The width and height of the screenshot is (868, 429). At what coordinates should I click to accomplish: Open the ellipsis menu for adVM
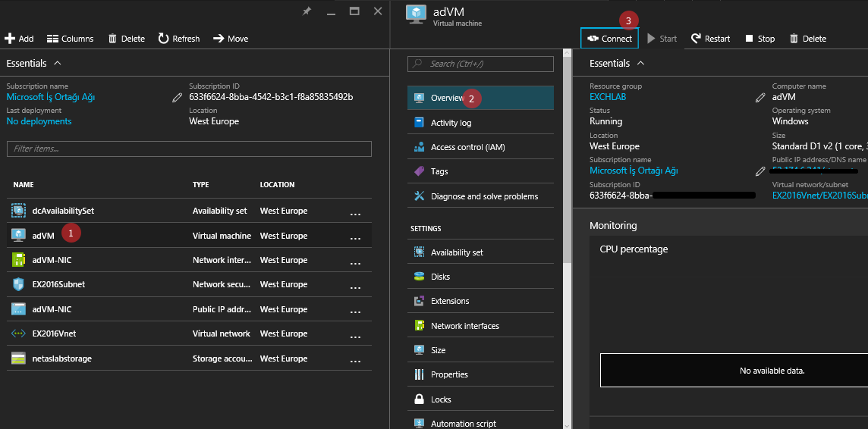[355, 237]
